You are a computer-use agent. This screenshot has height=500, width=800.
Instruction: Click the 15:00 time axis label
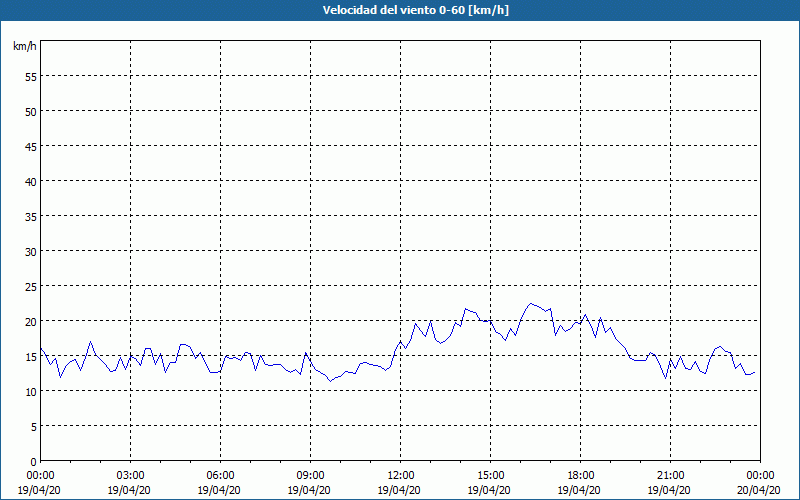tap(490, 476)
